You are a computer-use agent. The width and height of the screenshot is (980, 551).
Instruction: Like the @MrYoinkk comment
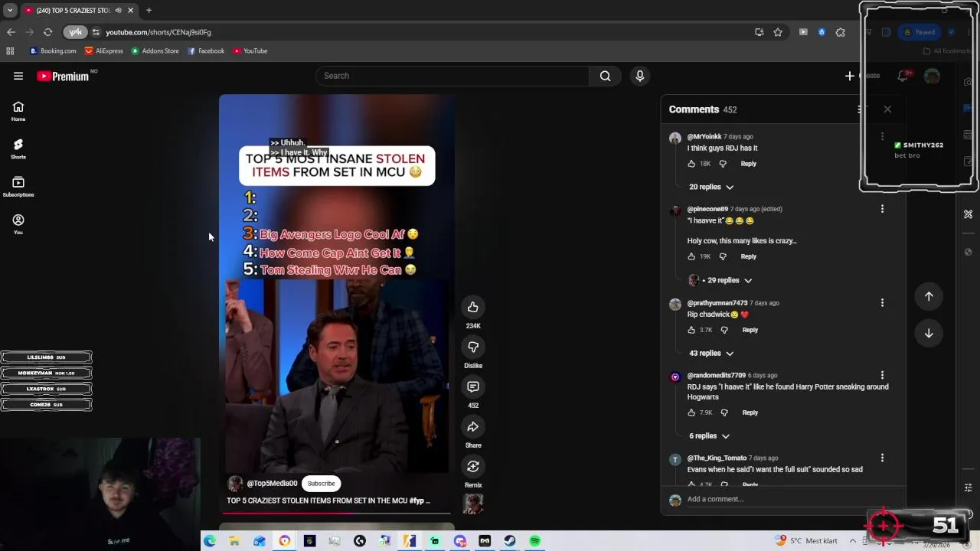coord(691,164)
